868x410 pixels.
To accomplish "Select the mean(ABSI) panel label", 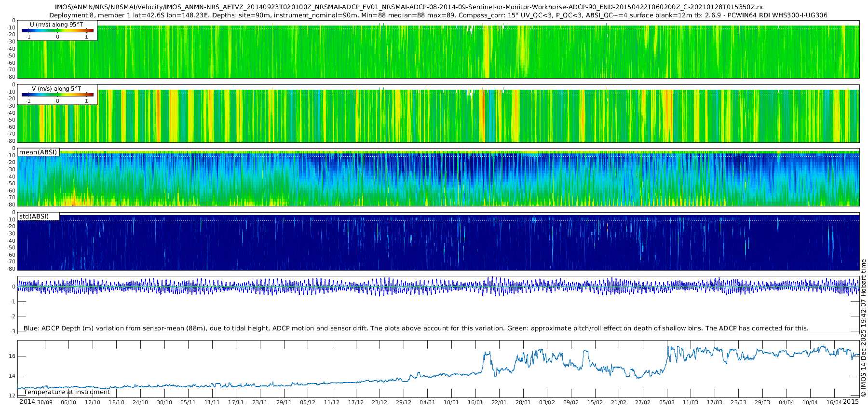I will point(38,152).
